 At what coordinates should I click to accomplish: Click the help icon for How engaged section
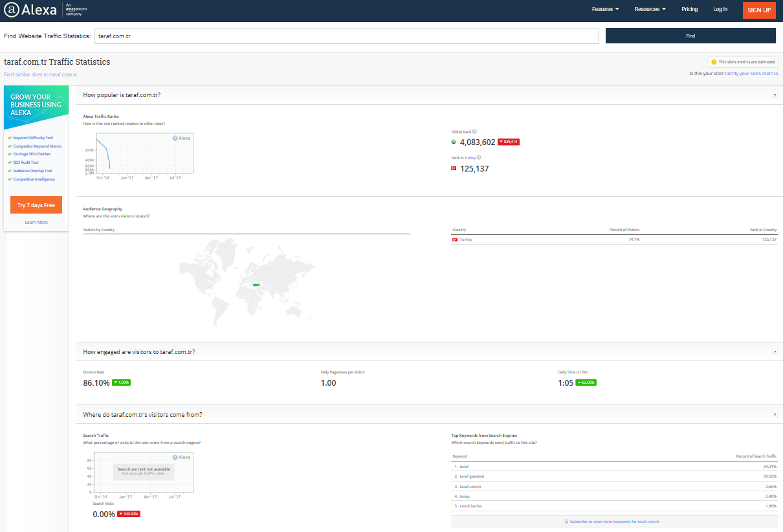(x=775, y=352)
